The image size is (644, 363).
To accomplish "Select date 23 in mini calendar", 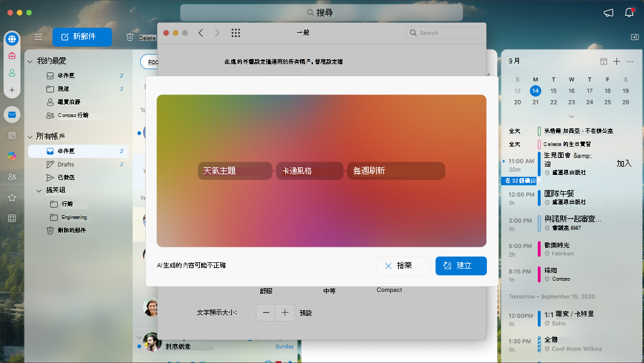I will coord(571,103).
